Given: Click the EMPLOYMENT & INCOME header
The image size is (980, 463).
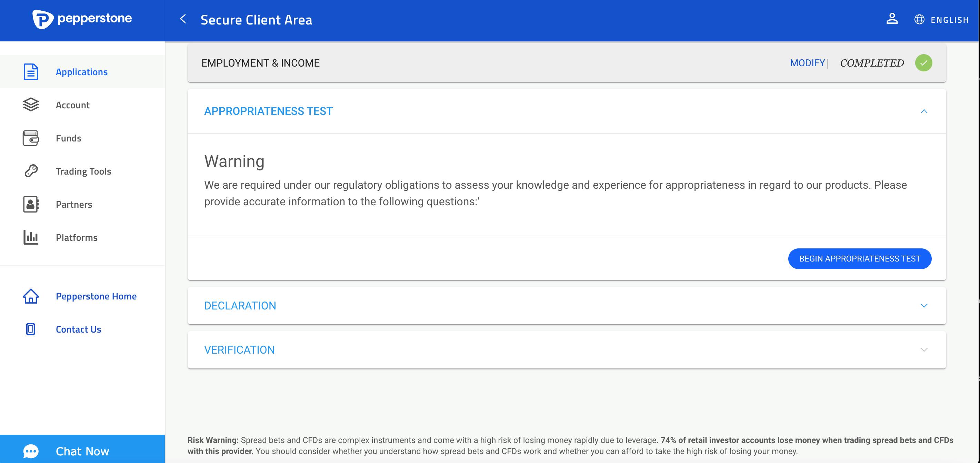Looking at the screenshot, I should point(260,63).
